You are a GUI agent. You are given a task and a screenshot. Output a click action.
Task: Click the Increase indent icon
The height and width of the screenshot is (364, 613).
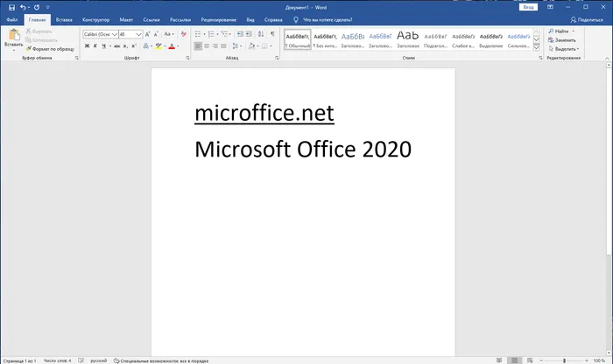[x=249, y=34]
